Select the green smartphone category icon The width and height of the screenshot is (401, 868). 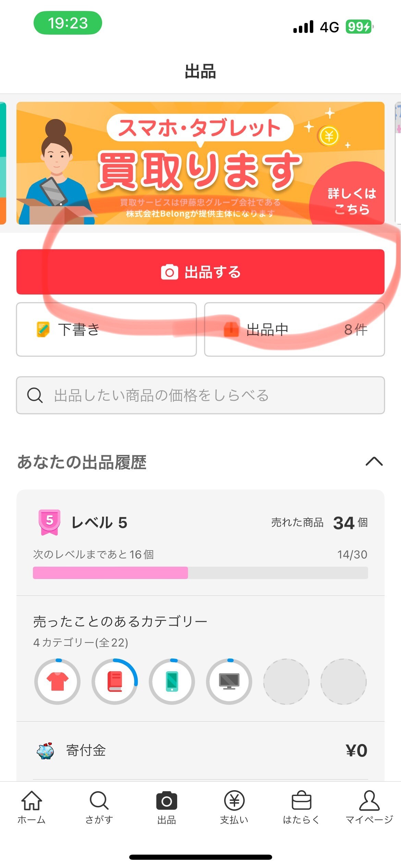pos(172,681)
